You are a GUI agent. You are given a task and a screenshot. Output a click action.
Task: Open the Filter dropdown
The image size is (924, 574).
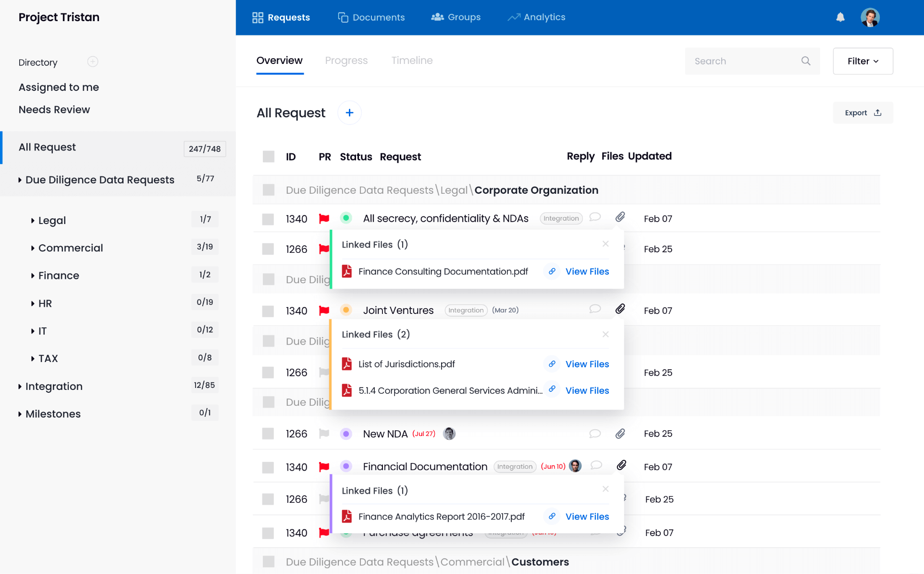(862, 61)
